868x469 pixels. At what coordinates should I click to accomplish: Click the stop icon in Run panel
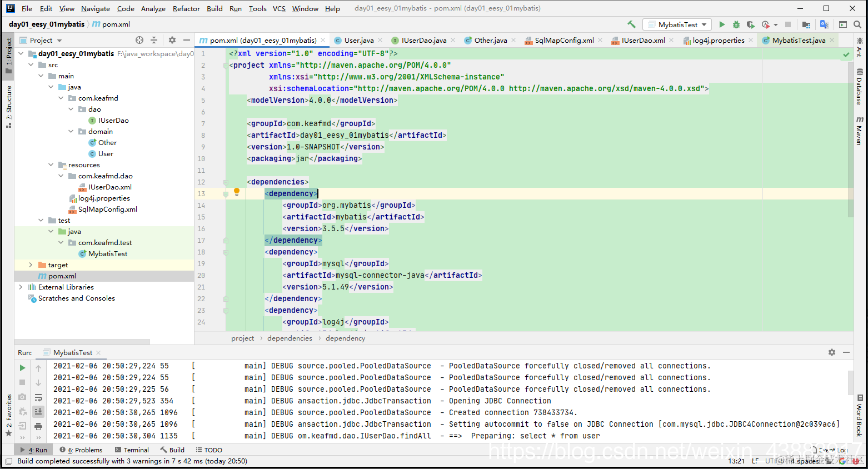click(x=22, y=382)
